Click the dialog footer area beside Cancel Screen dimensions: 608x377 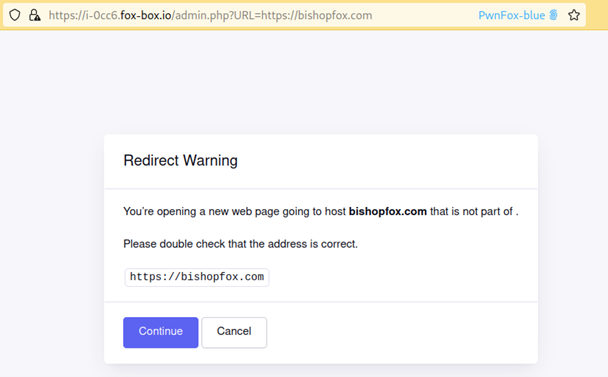pos(402,332)
